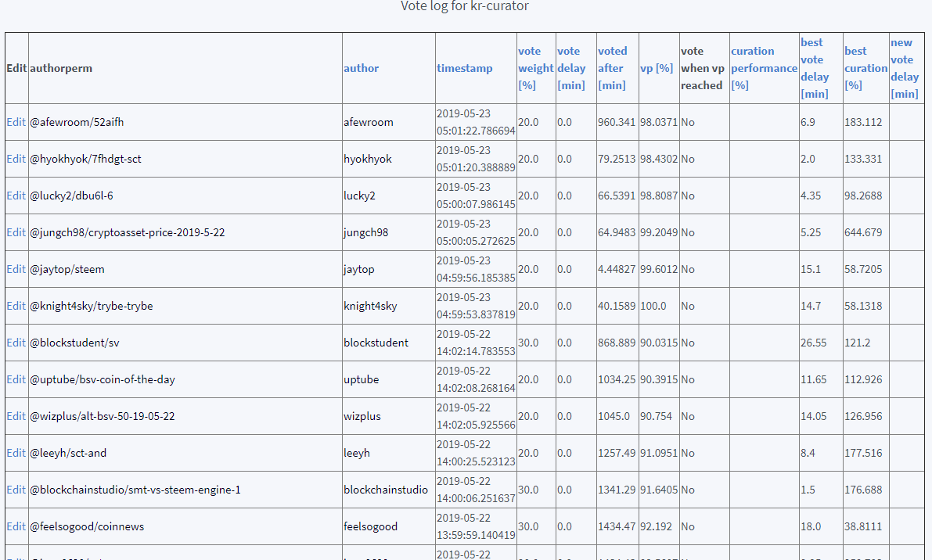Select timestamp 2019-05-23 05:01:22.786694
The width and height of the screenshot is (932, 560).
pos(476,122)
